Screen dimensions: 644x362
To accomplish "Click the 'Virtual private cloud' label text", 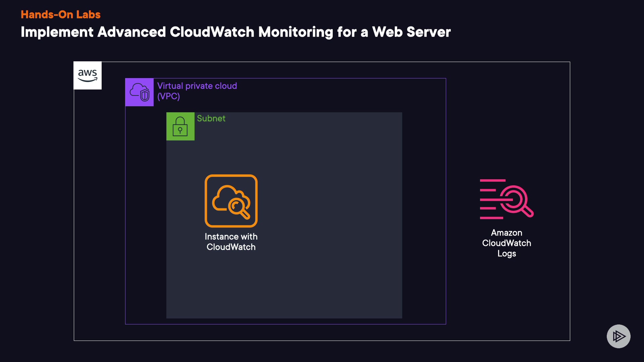I will pyautogui.click(x=197, y=86).
